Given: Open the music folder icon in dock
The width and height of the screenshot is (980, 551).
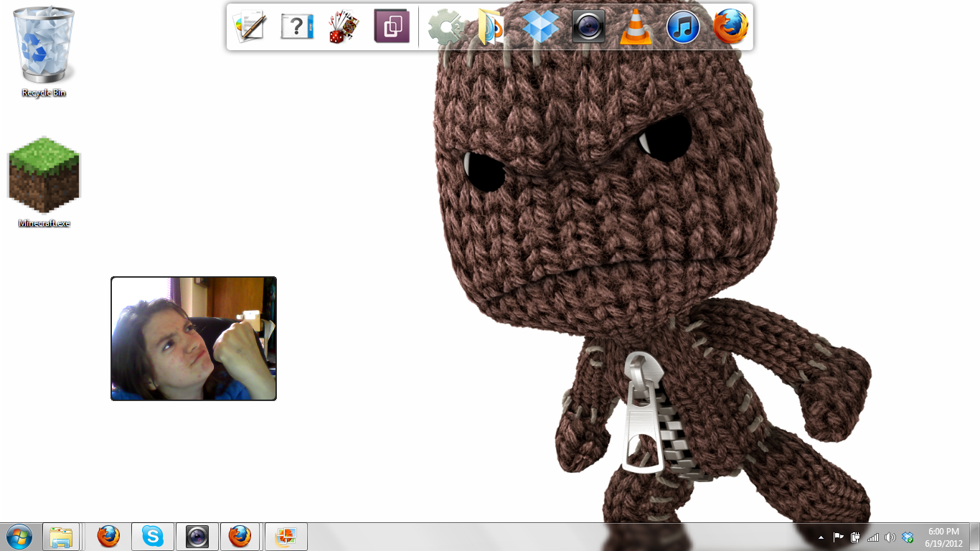Looking at the screenshot, I should click(x=491, y=28).
